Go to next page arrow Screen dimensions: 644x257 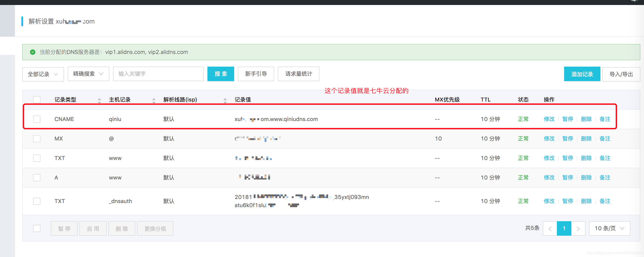(578, 228)
